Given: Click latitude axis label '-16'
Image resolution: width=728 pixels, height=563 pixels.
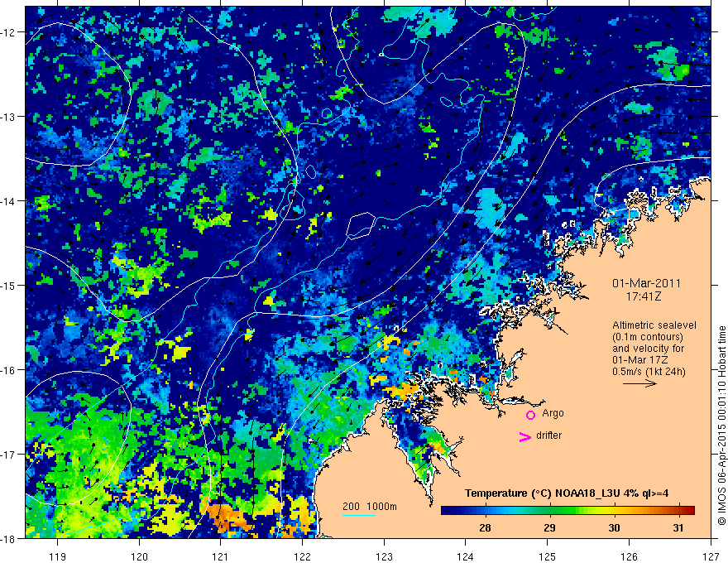Looking at the screenshot, I should [9, 370].
